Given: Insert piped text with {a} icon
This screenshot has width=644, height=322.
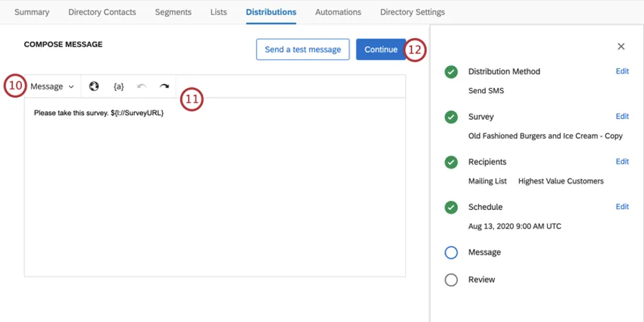Looking at the screenshot, I should (118, 87).
